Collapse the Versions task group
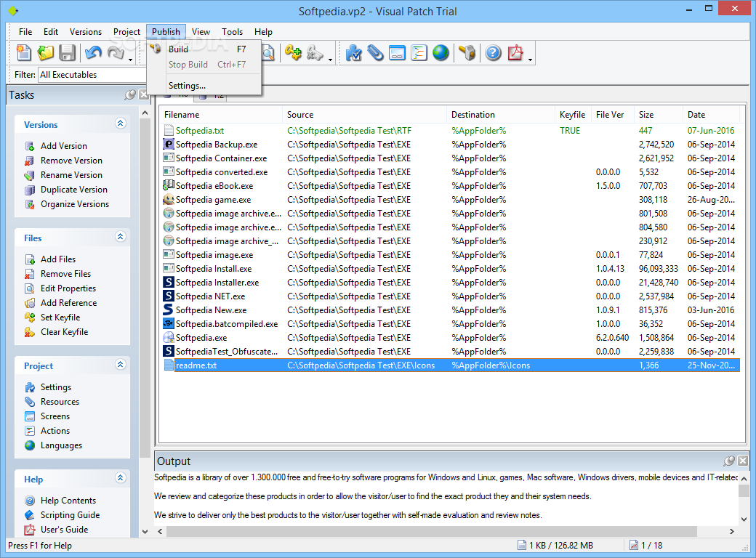This screenshot has width=756, height=558. tap(121, 124)
